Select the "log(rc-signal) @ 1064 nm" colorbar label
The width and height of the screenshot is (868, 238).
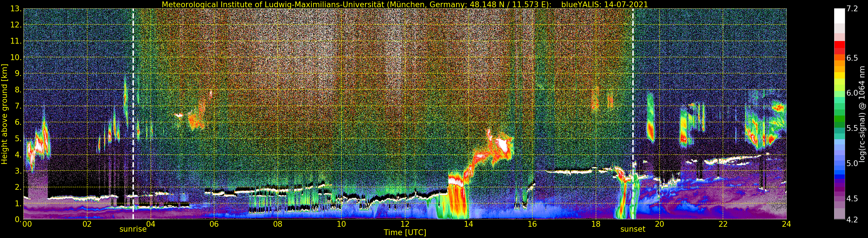pyautogui.click(x=862, y=114)
